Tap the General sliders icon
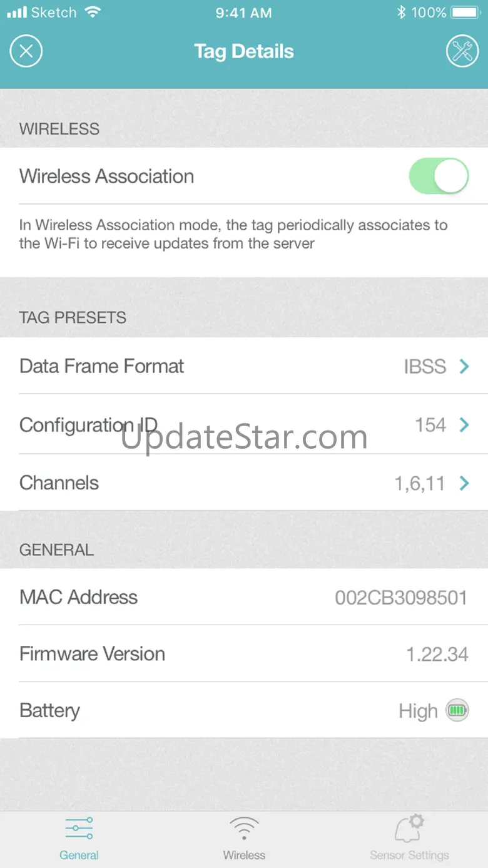Screen dimensions: 488x868 coord(79,828)
